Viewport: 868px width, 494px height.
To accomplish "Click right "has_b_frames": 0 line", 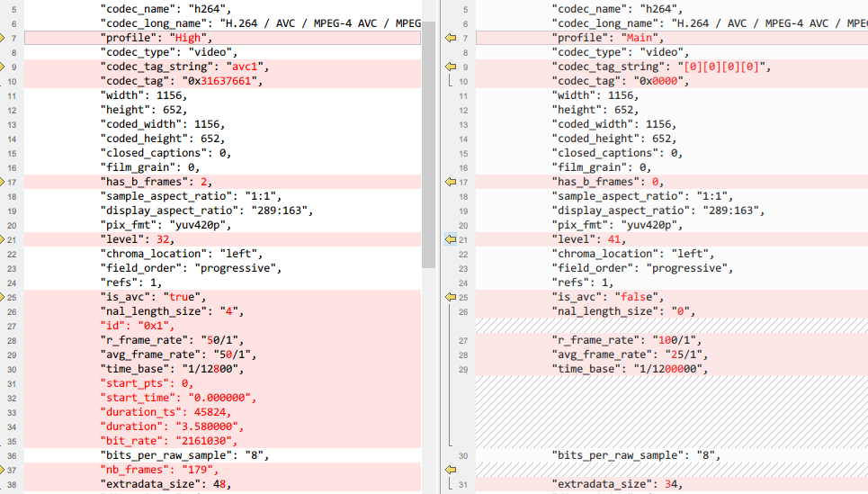I will pos(672,182).
